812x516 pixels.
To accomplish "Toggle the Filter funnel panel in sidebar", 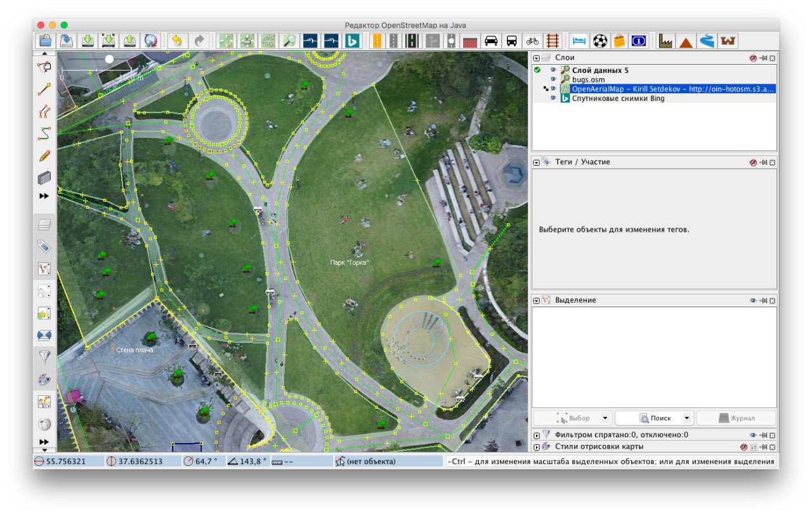I will pyautogui.click(x=44, y=357).
